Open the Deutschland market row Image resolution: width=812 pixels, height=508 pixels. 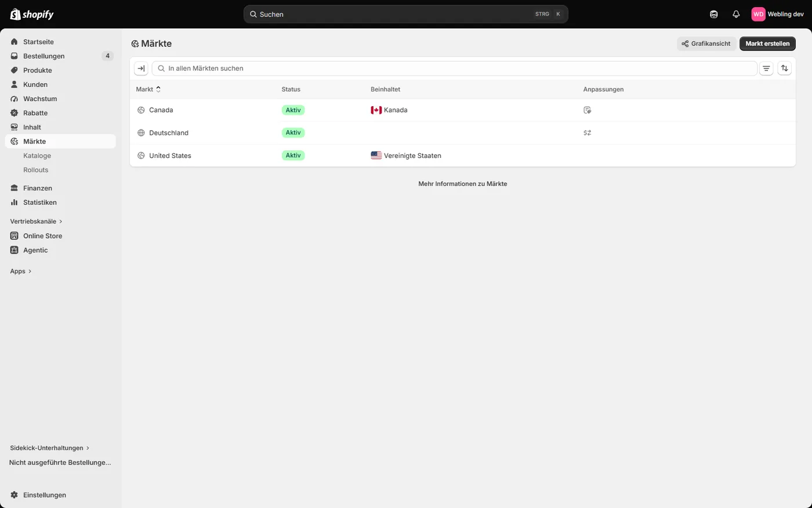[463, 133]
